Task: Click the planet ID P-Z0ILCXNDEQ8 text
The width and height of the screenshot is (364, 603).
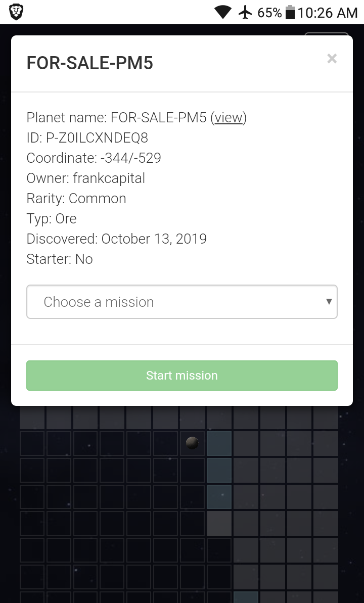Action: coord(87,138)
